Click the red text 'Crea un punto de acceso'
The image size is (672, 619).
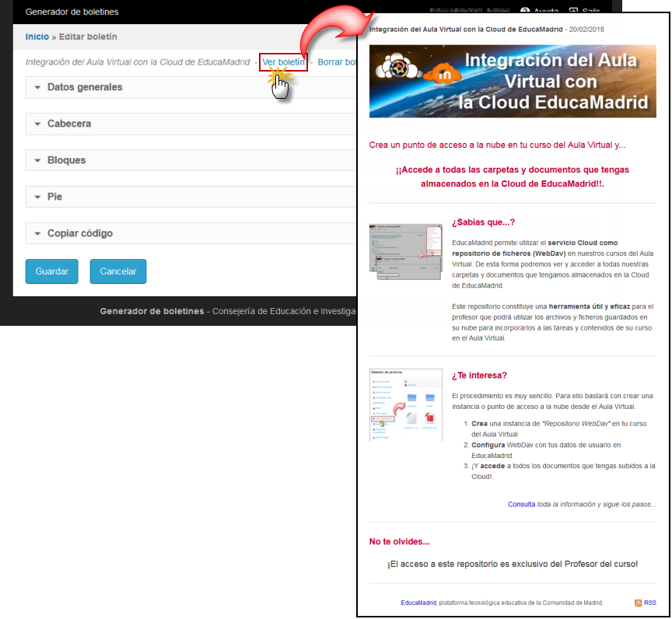(497, 145)
